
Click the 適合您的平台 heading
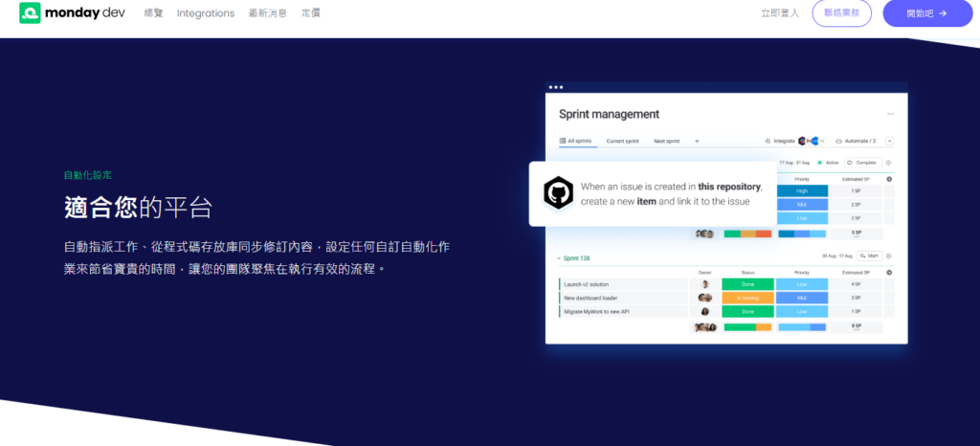pyautogui.click(x=138, y=208)
